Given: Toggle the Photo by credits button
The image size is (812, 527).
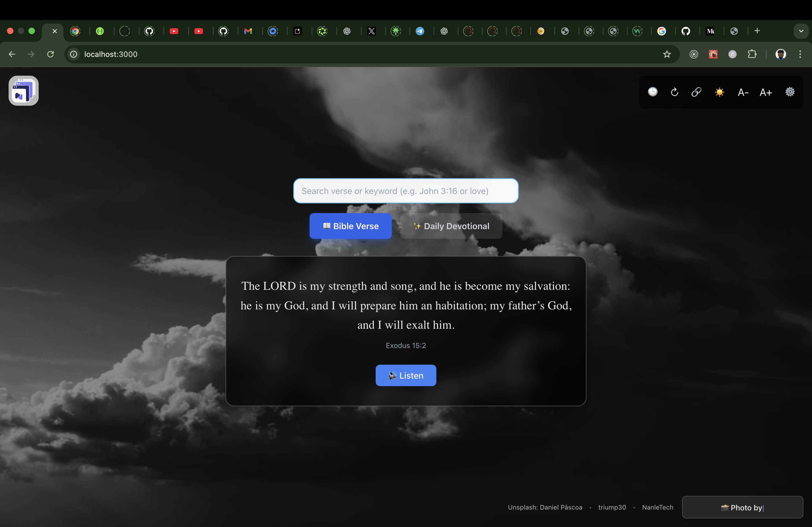Looking at the screenshot, I should pos(742,507).
